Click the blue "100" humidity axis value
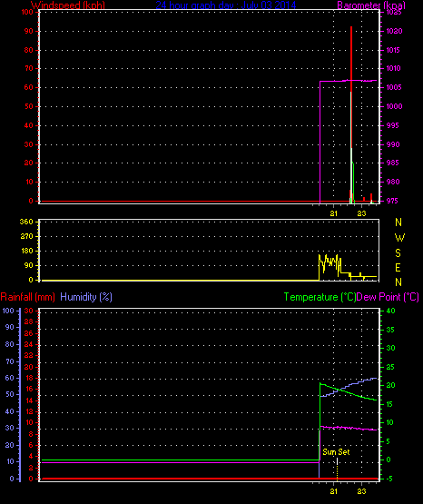Screen dimensions: 423x504 (x=8, y=311)
